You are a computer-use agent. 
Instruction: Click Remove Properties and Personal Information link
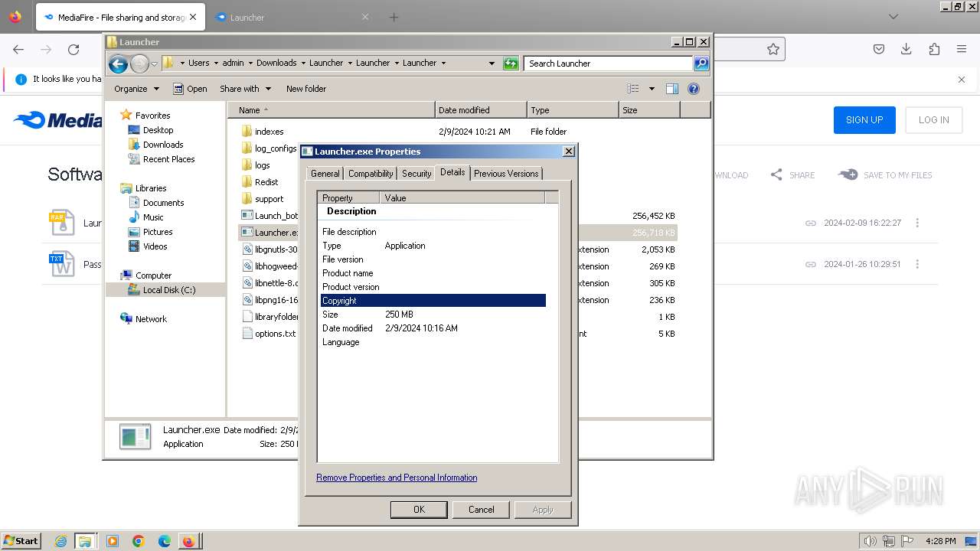[x=397, y=478]
